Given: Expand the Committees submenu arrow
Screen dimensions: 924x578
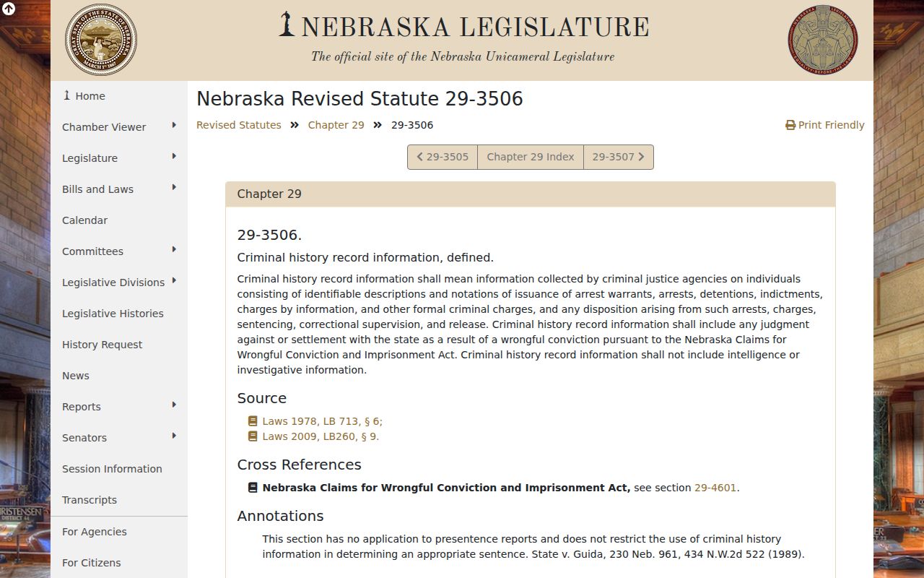Looking at the screenshot, I should click(174, 250).
